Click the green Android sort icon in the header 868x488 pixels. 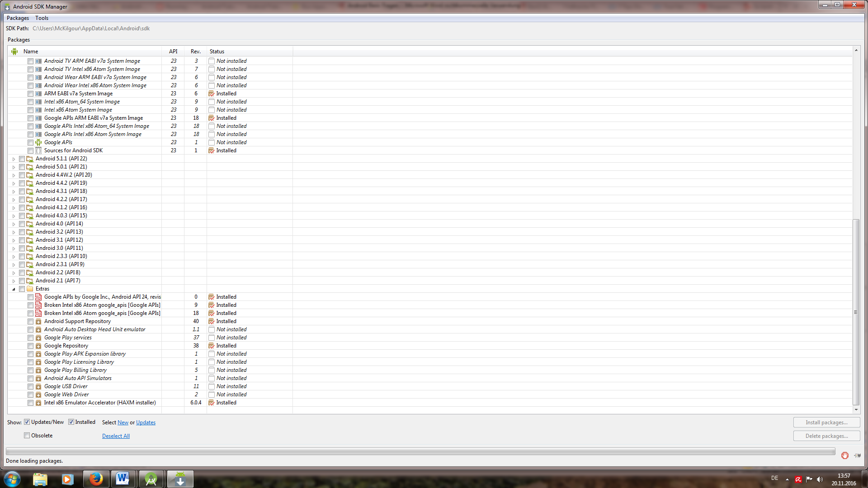pos(14,52)
